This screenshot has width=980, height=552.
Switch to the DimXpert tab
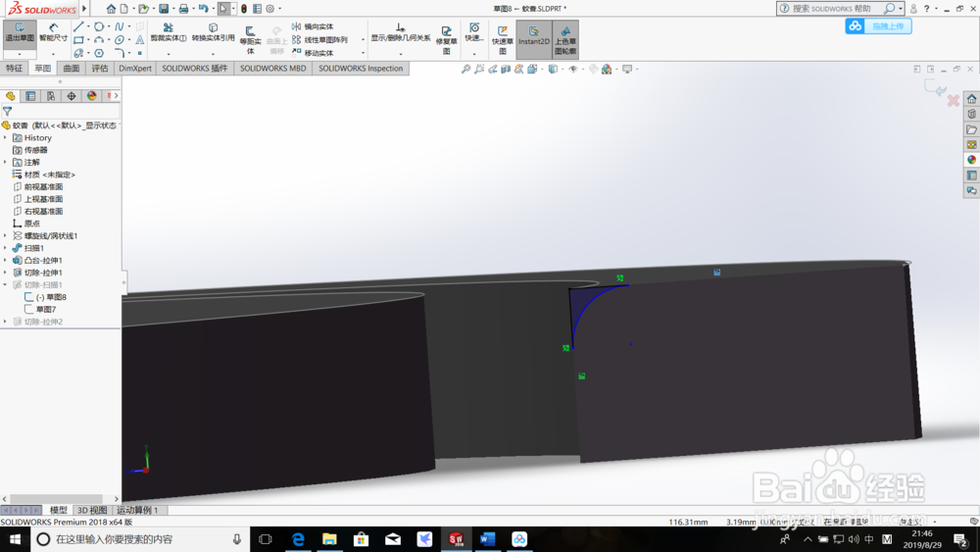click(135, 68)
